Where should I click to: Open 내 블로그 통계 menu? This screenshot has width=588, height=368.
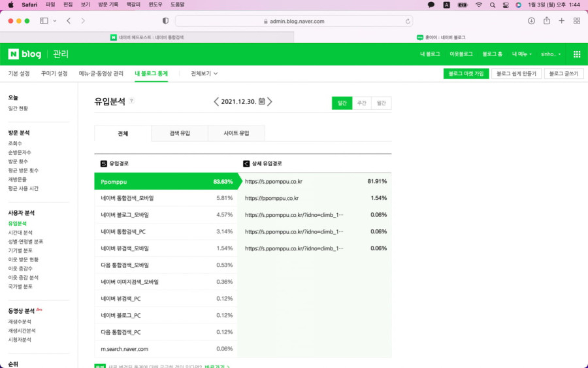[x=151, y=73]
